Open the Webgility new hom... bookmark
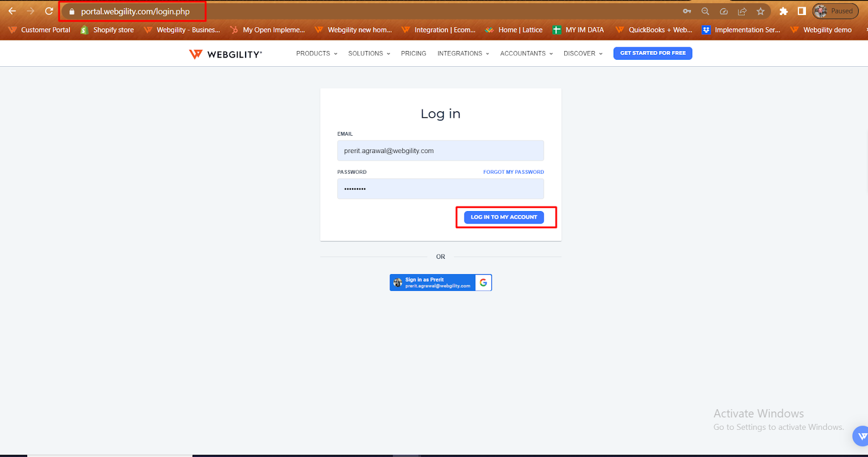Viewport: 868px width, 457px height. pos(353,30)
